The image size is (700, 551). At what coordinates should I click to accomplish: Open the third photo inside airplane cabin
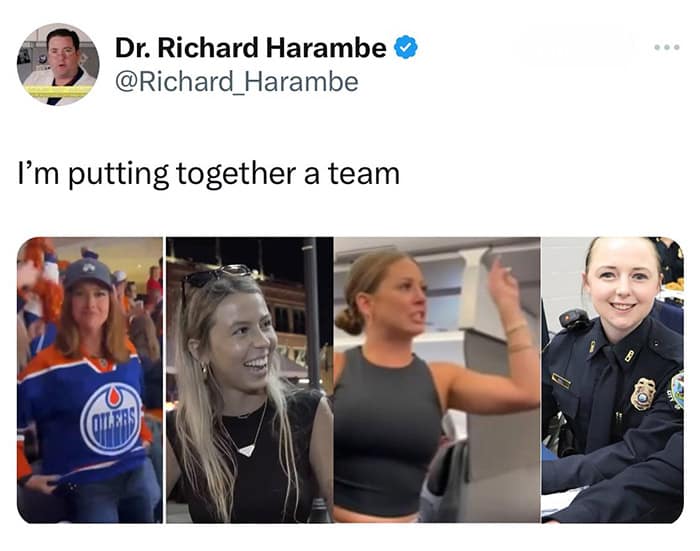[x=437, y=380]
